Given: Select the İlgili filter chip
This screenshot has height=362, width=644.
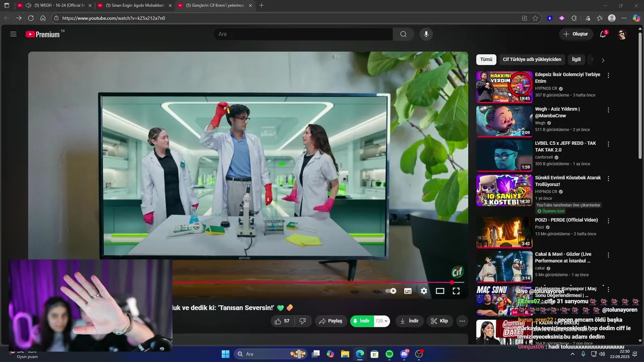Looking at the screenshot, I should coord(576,59).
